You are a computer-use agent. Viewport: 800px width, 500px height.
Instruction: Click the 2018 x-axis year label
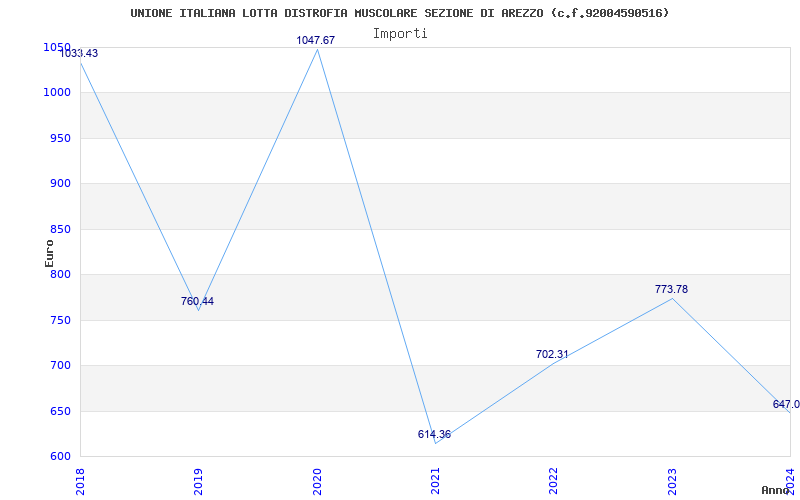coord(80,481)
